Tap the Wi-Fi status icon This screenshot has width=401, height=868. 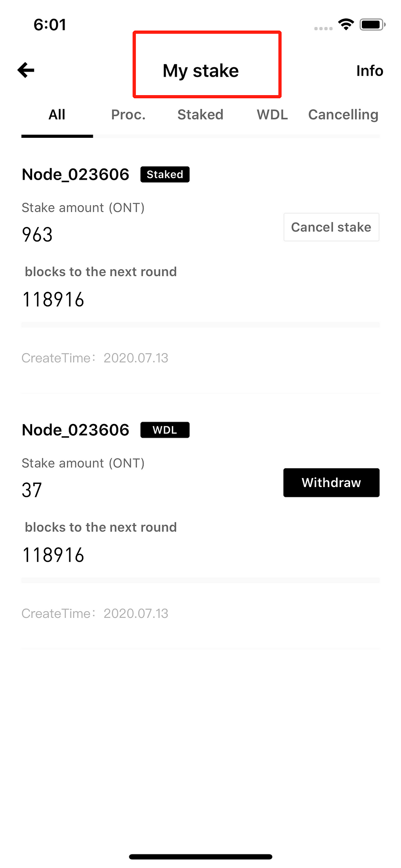pos(346,25)
